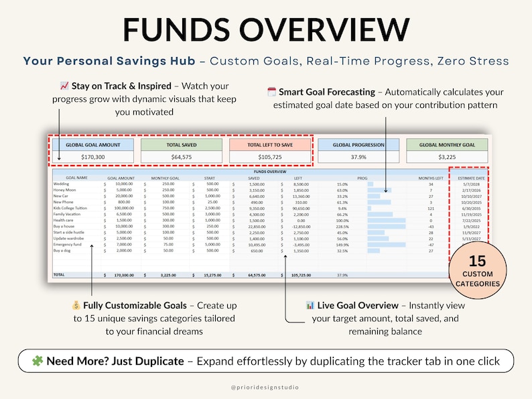Click the bar chart emoji beside Live Goal Overview
Image resolution: width=532 pixels, height=399 pixels.
(x=310, y=305)
